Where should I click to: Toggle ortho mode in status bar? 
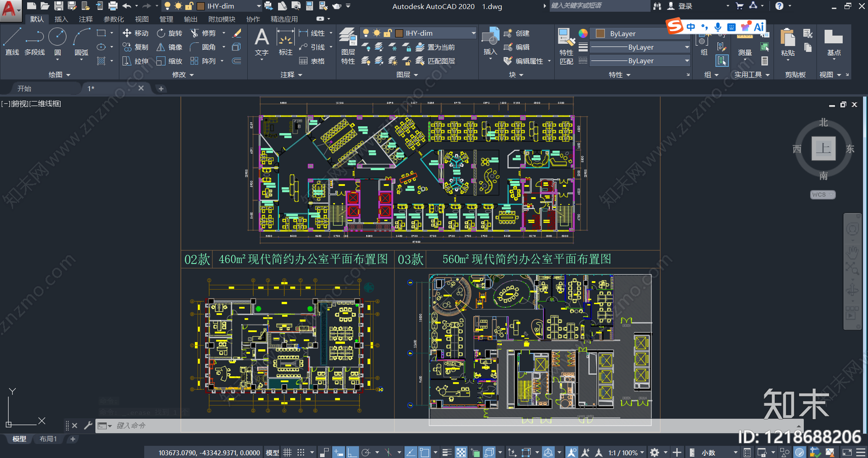[x=352, y=453]
